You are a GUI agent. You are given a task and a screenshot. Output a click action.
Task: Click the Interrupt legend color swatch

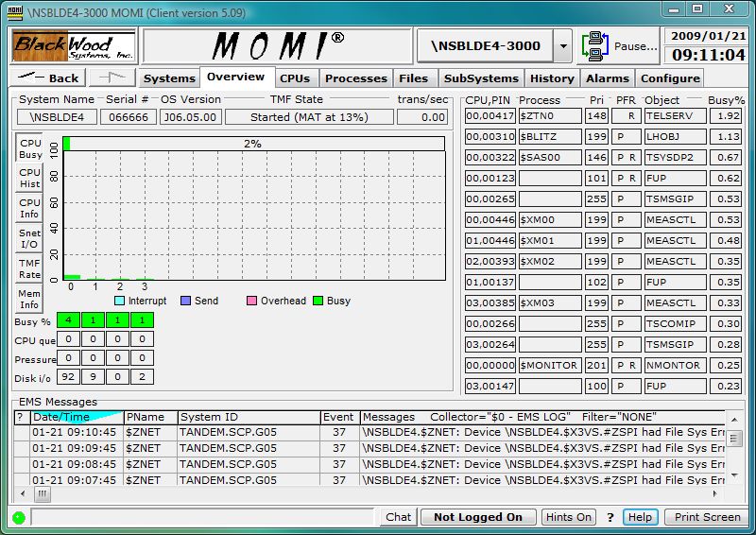(120, 301)
